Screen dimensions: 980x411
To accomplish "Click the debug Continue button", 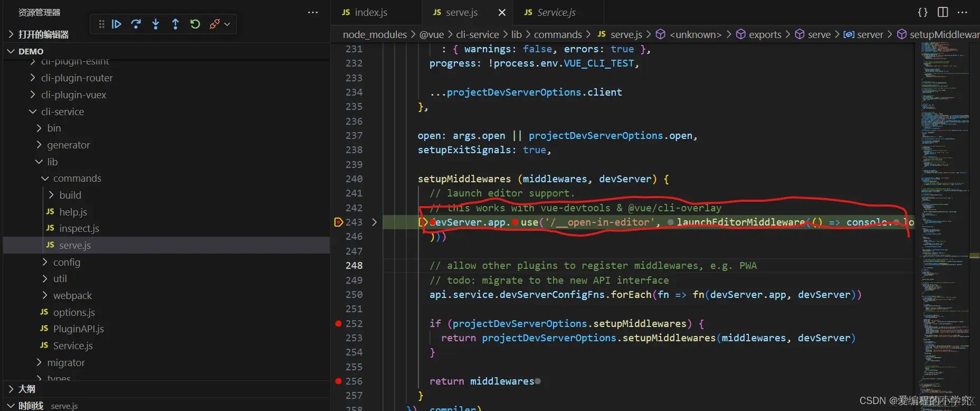I will tap(117, 24).
